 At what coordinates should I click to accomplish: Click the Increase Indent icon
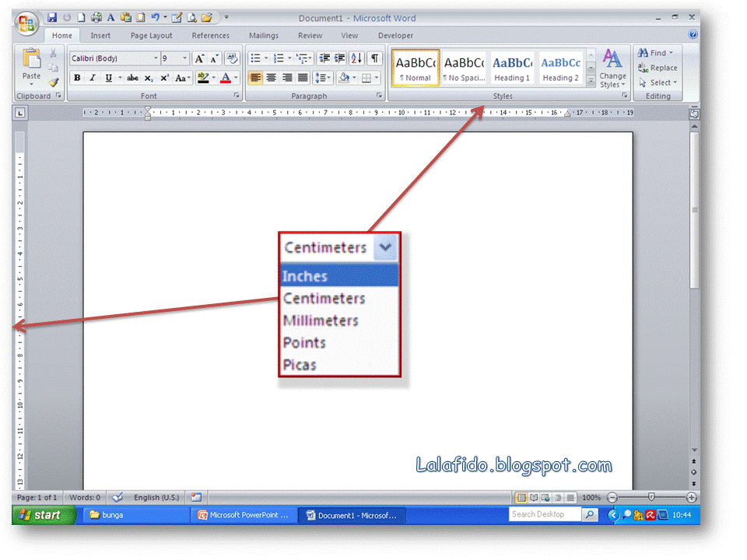[340, 58]
